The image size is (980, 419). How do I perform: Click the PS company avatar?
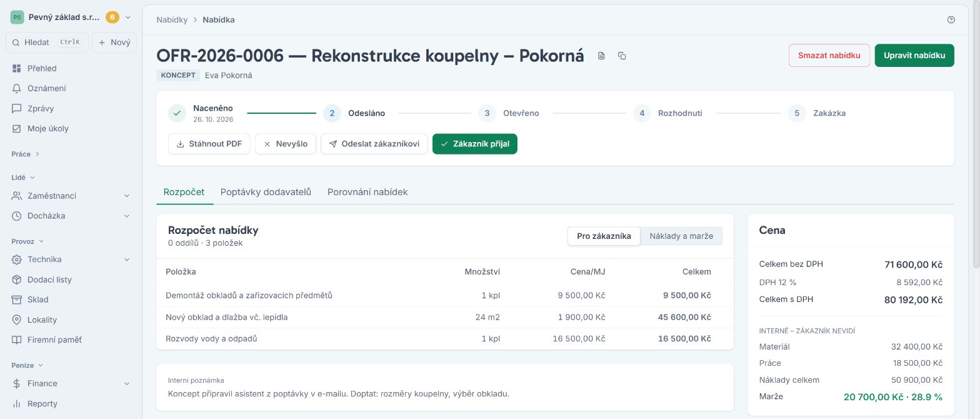(x=17, y=18)
